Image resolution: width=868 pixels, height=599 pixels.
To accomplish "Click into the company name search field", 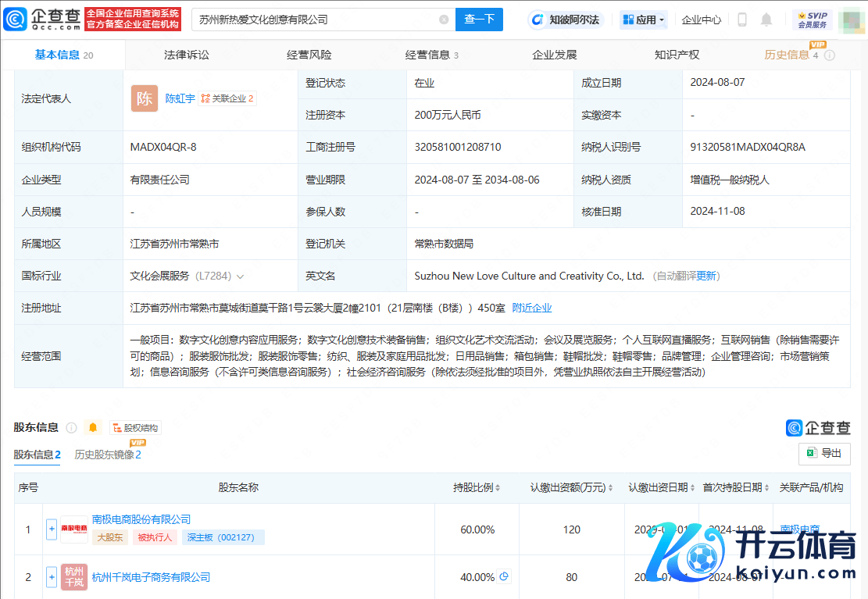I will pyautogui.click(x=313, y=20).
